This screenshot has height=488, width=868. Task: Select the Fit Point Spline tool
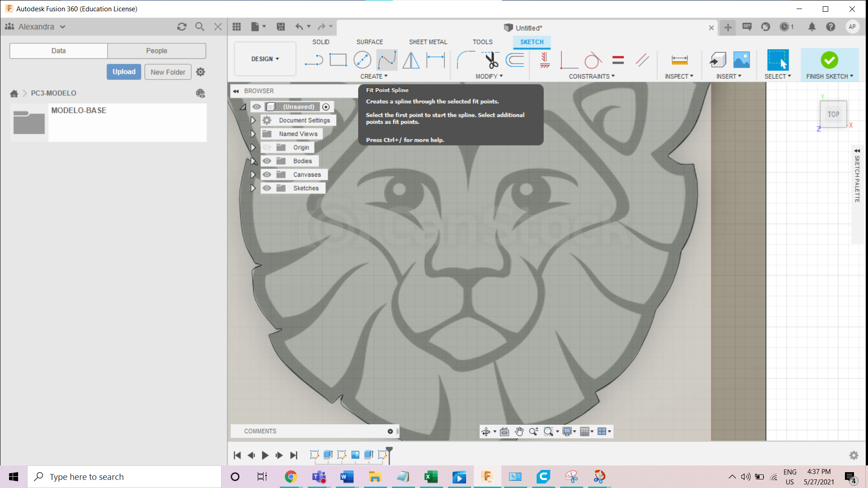coord(387,60)
